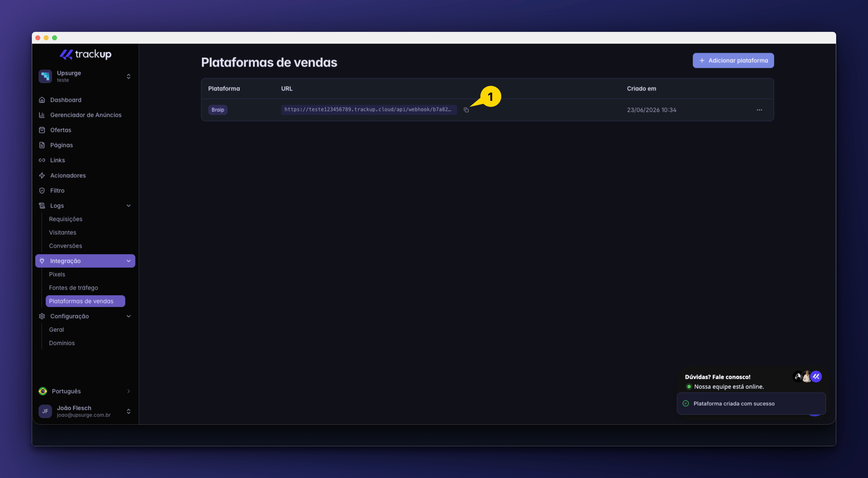Open Requisições logs
868x478 pixels.
[x=65, y=219]
